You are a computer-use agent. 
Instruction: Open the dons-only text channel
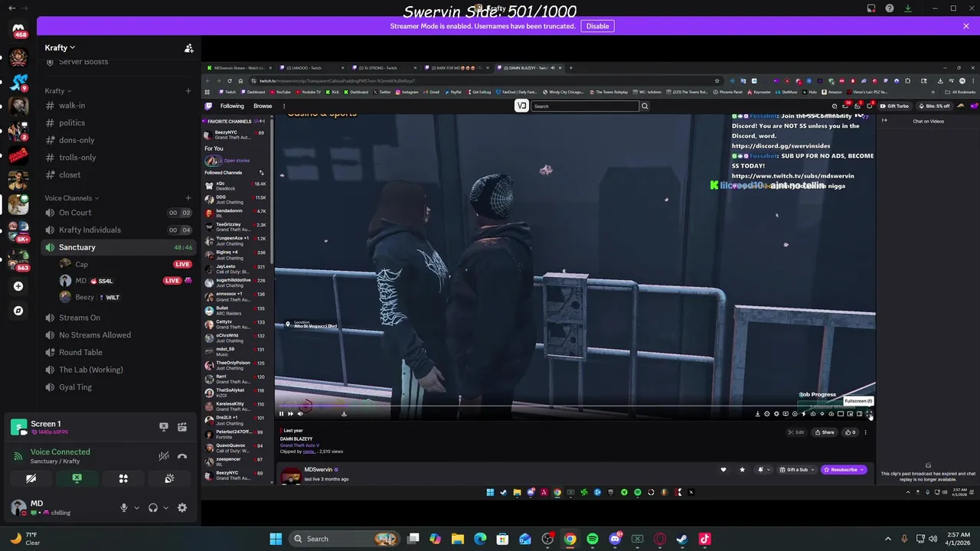(119, 140)
